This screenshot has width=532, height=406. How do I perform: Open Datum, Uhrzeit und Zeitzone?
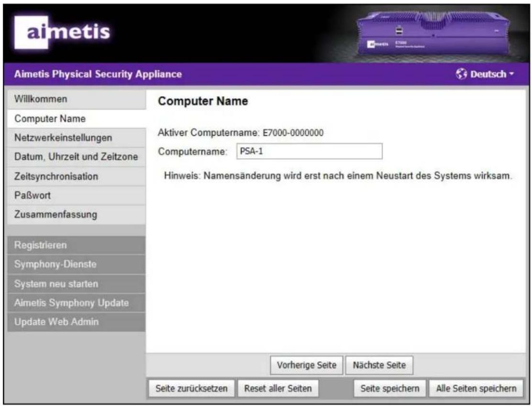(x=77, y=157)
